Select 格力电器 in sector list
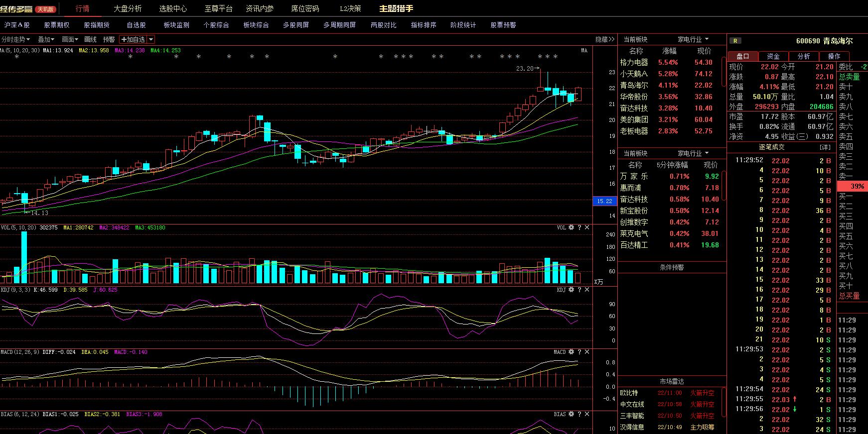This screenshot has width=868, height=434. (634, 62)
